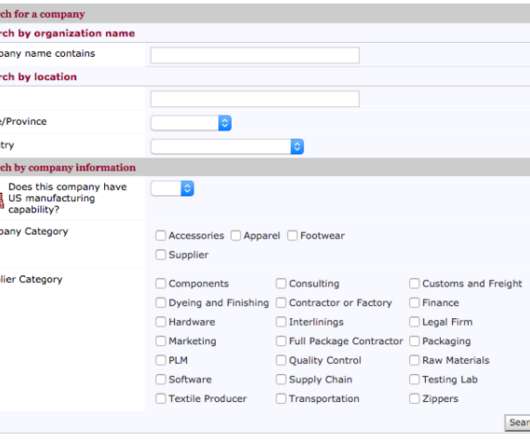This screenshot has height=443, width=530.
Task: Enable the Dyeing and Finishing checkbox
Action: point(161,303)
